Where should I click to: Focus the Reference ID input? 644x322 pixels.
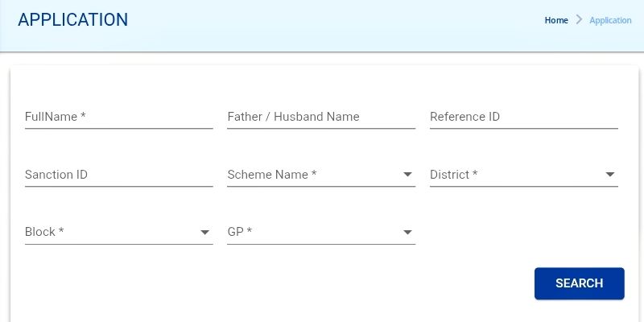point(523,117)
